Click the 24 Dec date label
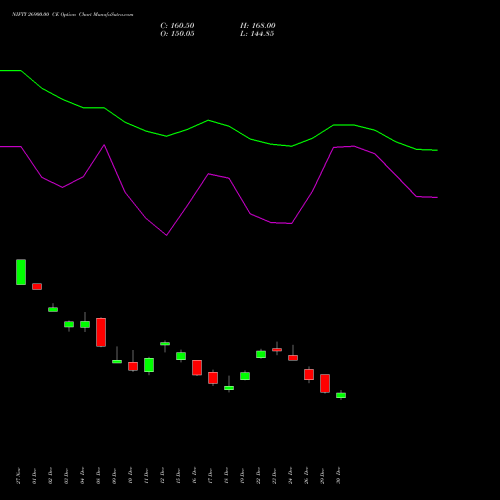Image resolution: width=500 pixels, height=500 pixels. click(291, 476)
